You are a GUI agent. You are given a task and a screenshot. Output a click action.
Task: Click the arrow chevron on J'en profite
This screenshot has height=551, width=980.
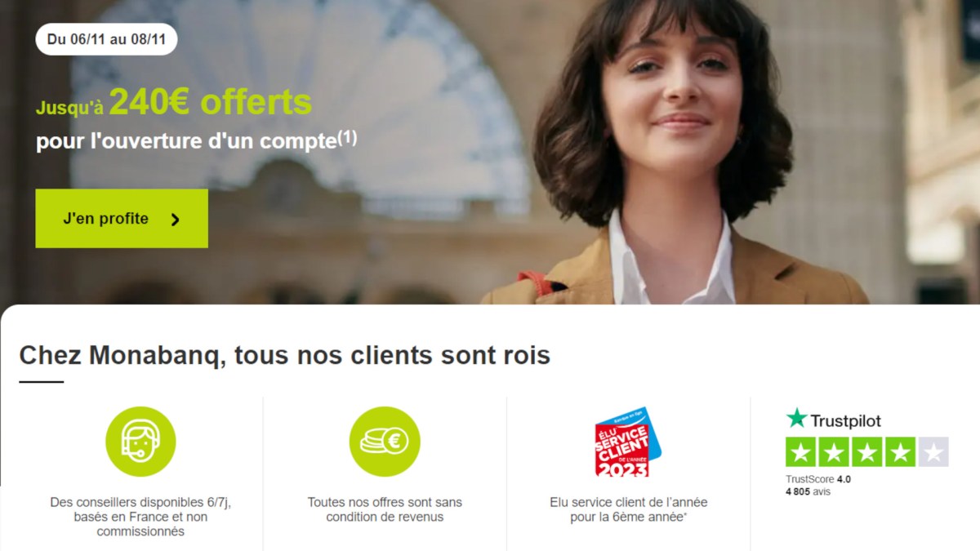click(175, 219)
